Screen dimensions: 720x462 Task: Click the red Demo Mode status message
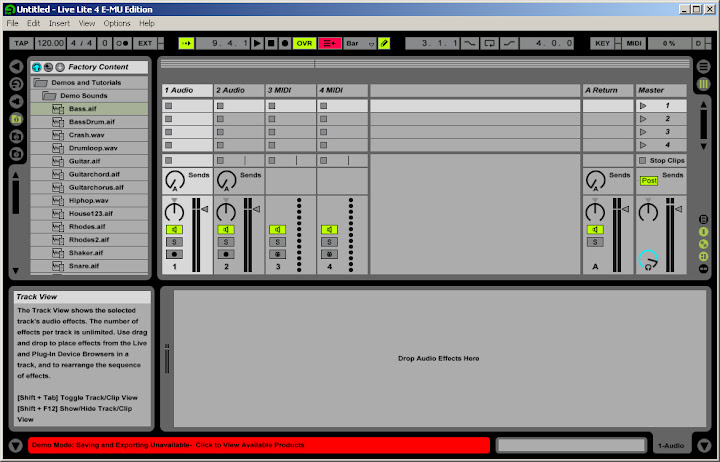pos(259,445)
